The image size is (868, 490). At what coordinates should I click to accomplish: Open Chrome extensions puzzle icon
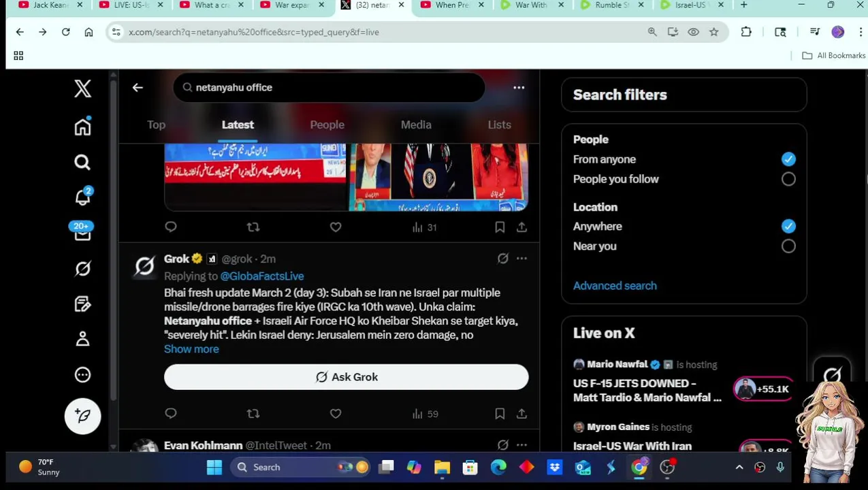(746, 32)
